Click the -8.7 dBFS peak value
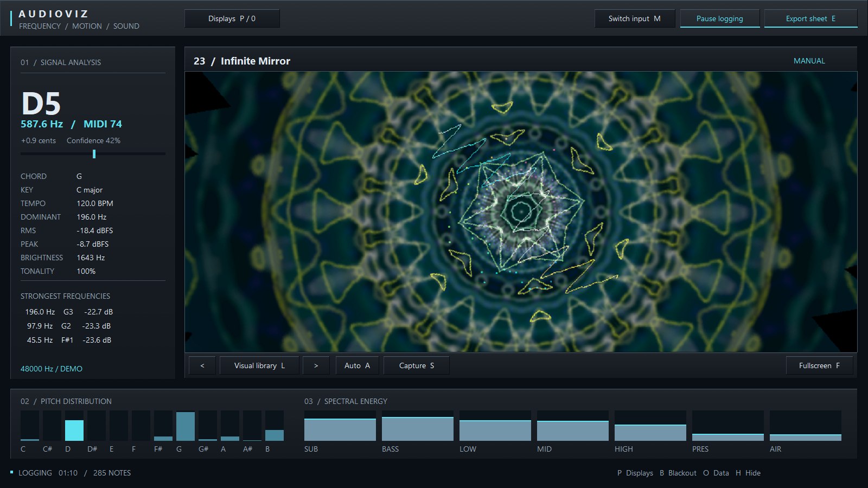This screenshot has width=868, height=488. click(x=92, y=244)
